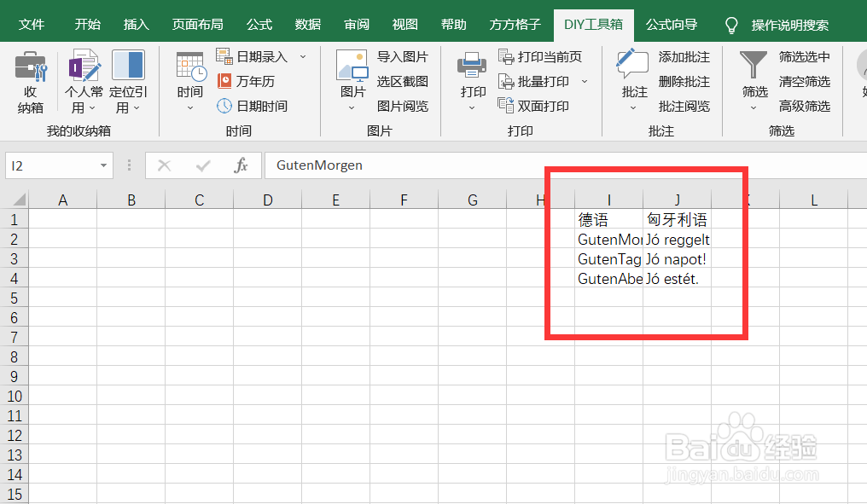Screen dimensions: 867x504
Task: Switch to the 审阅 tab
Action: point(357,25)
